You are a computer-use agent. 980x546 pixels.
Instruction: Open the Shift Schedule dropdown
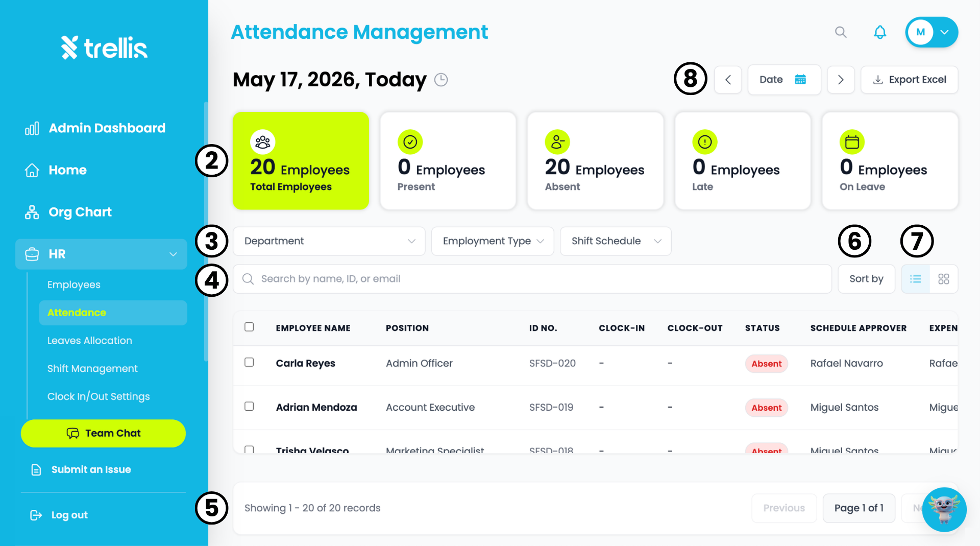(x=616, y=241)
